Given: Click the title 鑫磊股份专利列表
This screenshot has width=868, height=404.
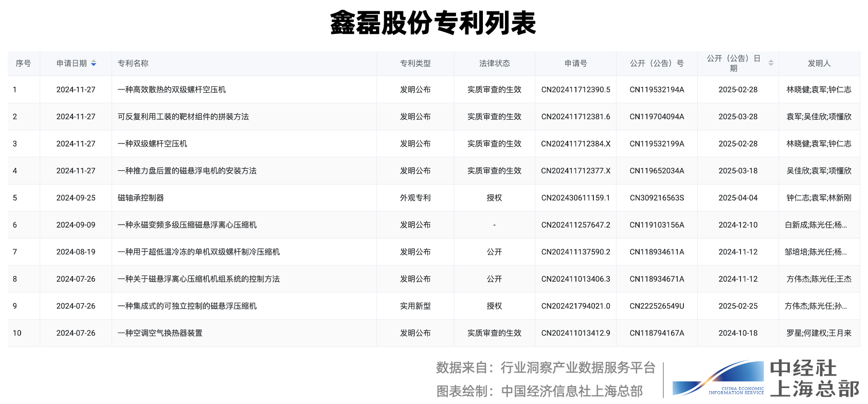Looking at the screenshot, I should (x=433, y=24).
